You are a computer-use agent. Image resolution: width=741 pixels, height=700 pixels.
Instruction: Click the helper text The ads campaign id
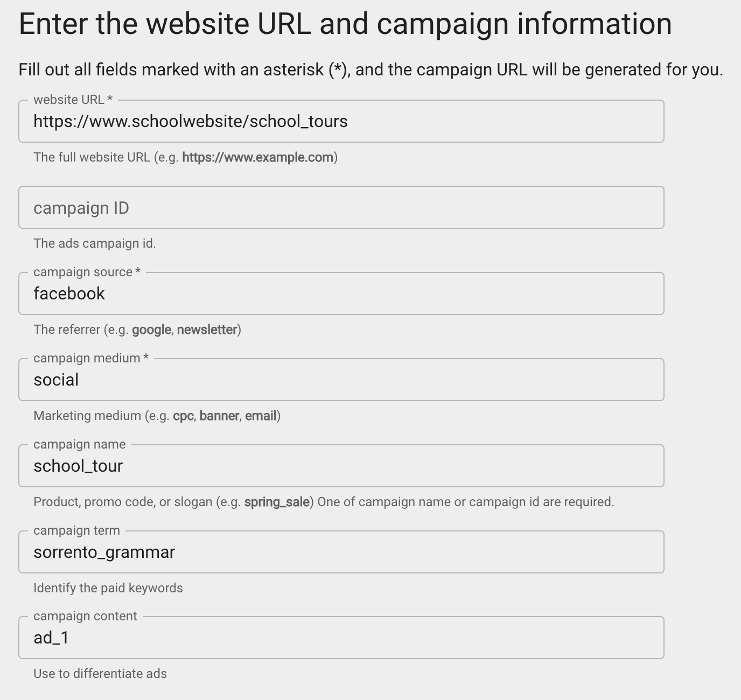point(95,243)
